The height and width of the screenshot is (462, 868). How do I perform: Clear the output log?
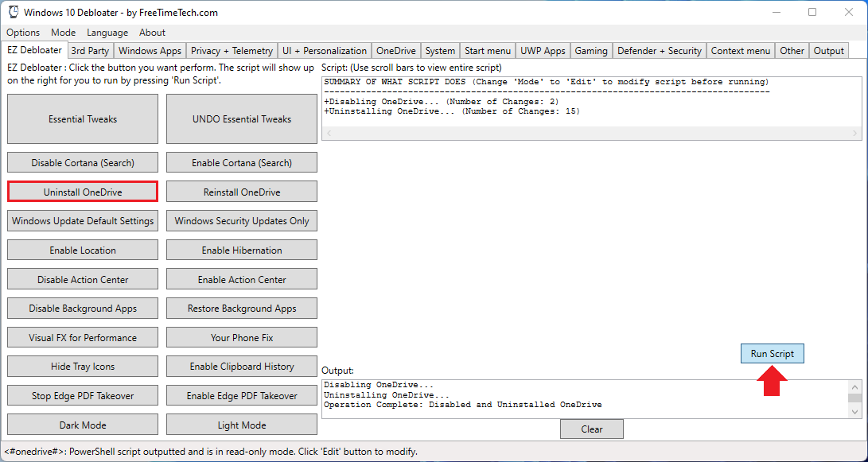591,429
